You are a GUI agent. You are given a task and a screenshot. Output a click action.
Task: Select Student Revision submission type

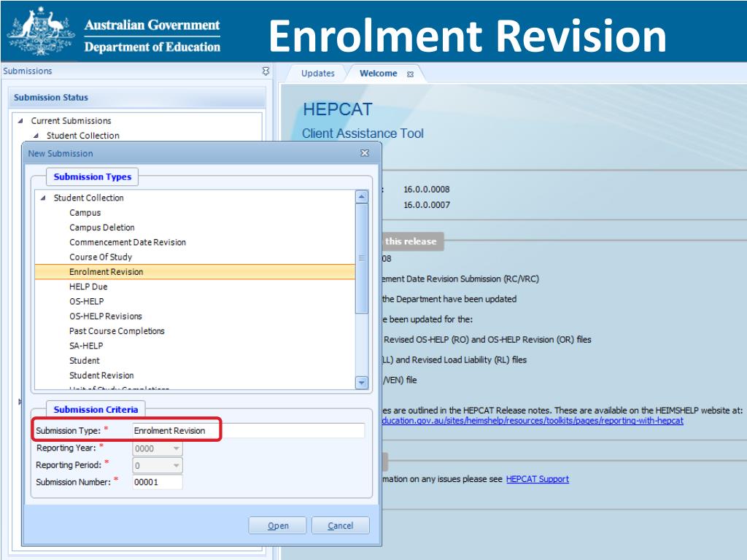tap(101, 376)
